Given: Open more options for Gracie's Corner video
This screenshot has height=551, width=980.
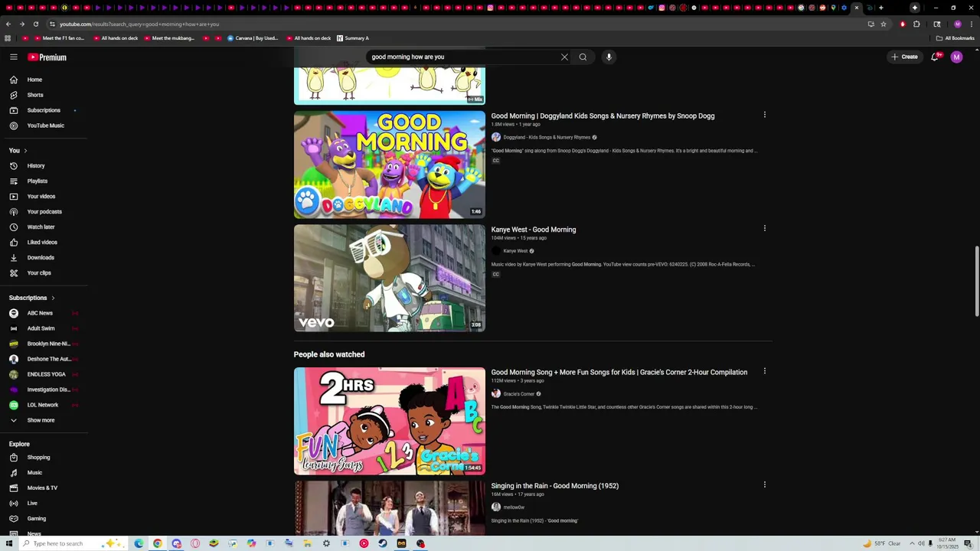Looking at the screenshot, I should coord(764,371).
